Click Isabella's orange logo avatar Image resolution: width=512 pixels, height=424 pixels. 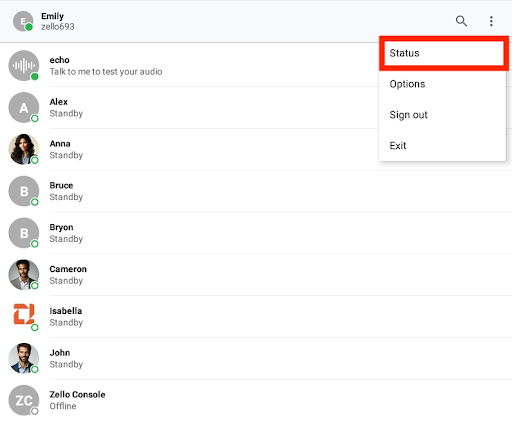coord(24,314)
